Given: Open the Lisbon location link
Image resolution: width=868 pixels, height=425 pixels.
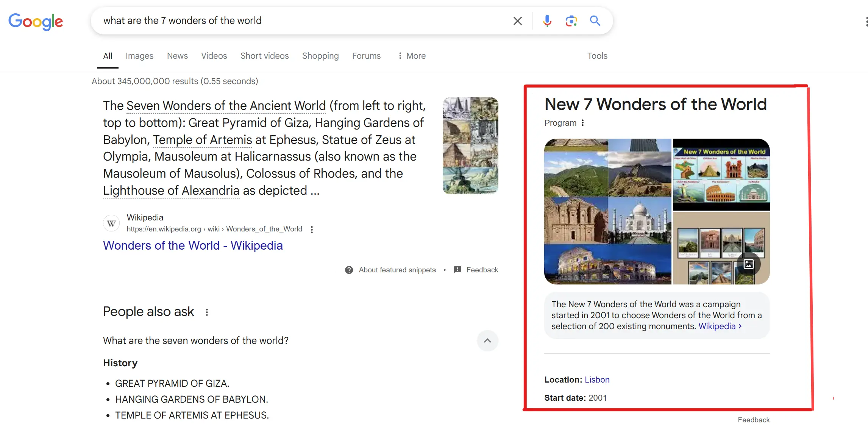Looking at the screenshot, I should (597, 380).
